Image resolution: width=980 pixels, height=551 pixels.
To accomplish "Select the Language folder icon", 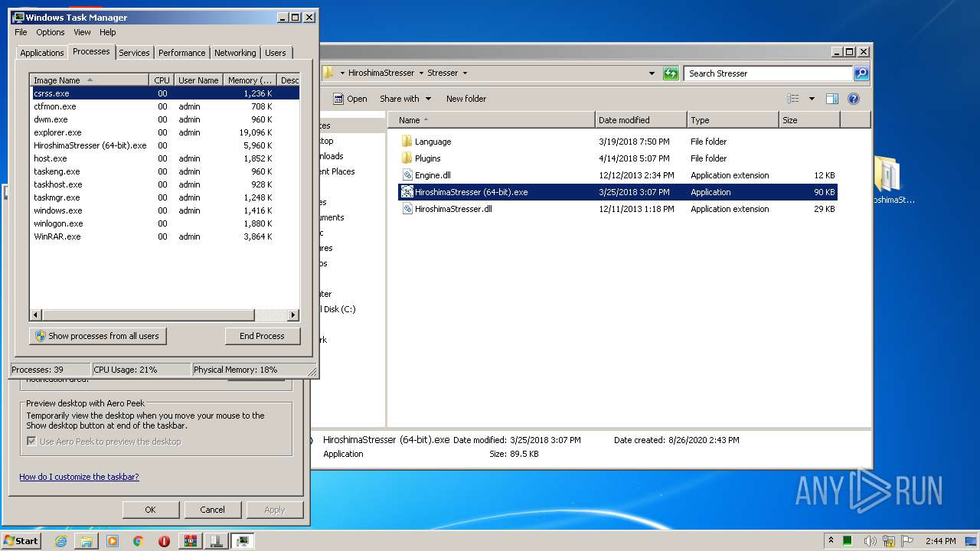I will coord(407,142).
